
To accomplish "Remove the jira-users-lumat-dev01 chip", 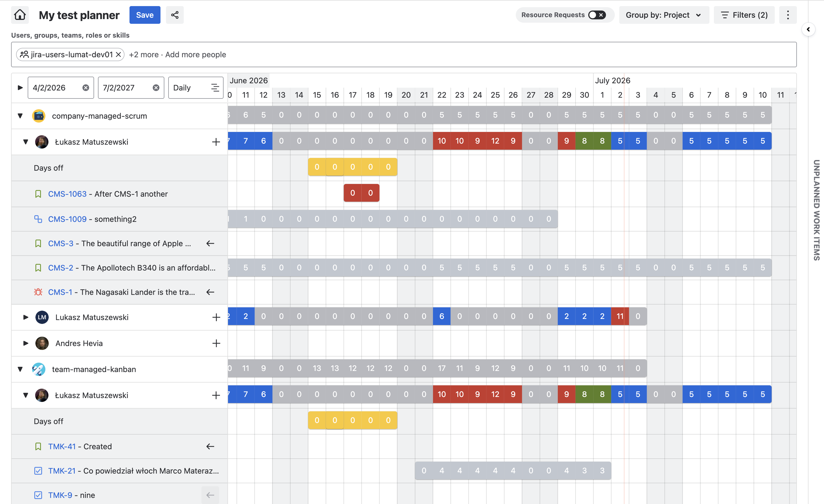I will (x=118, y=54).
